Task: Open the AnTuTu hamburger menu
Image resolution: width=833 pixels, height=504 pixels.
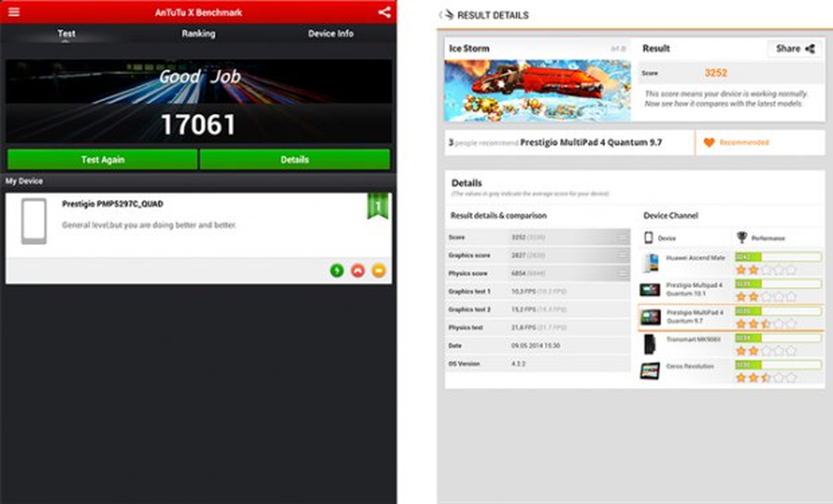Action: tap(14, 12)
